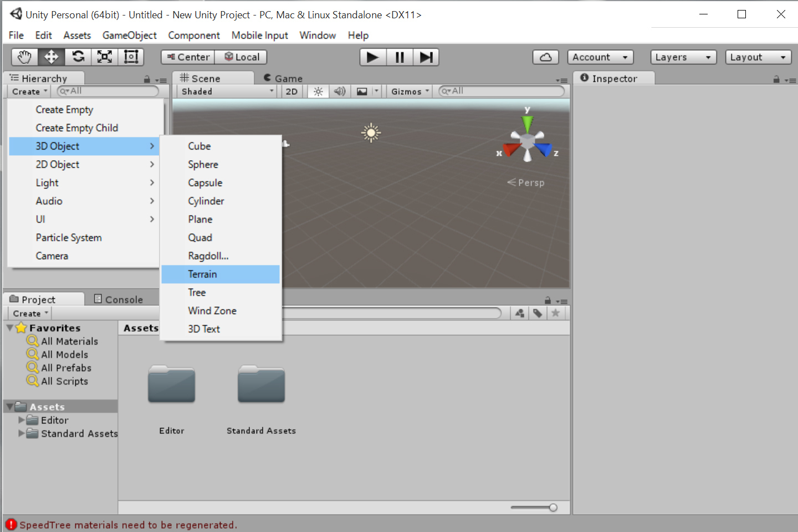The image size is (798, 532).
Task: Switch to the Game tab
Action: (283, 79)
